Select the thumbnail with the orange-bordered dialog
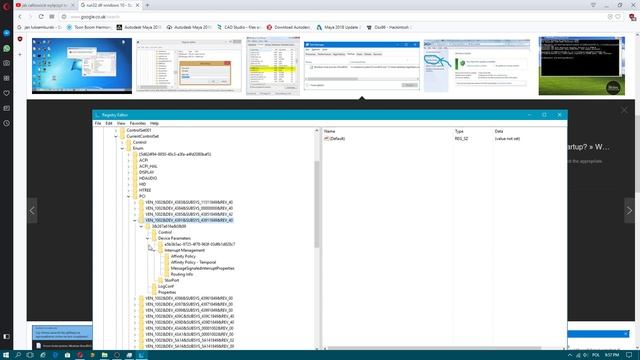This screenshot has height=360, width=640. (x=189, y=66)
